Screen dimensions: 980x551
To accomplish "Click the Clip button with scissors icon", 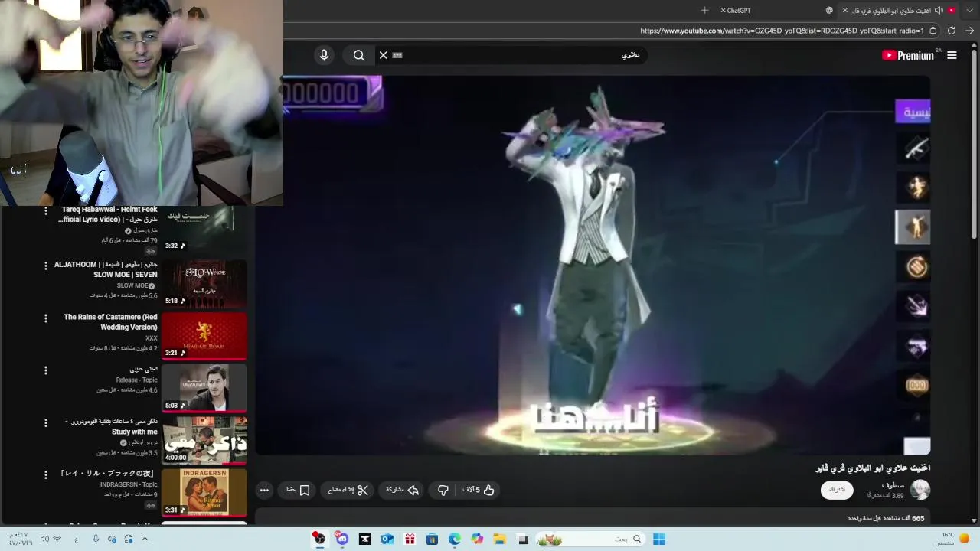I will click(x=348, y=490).
